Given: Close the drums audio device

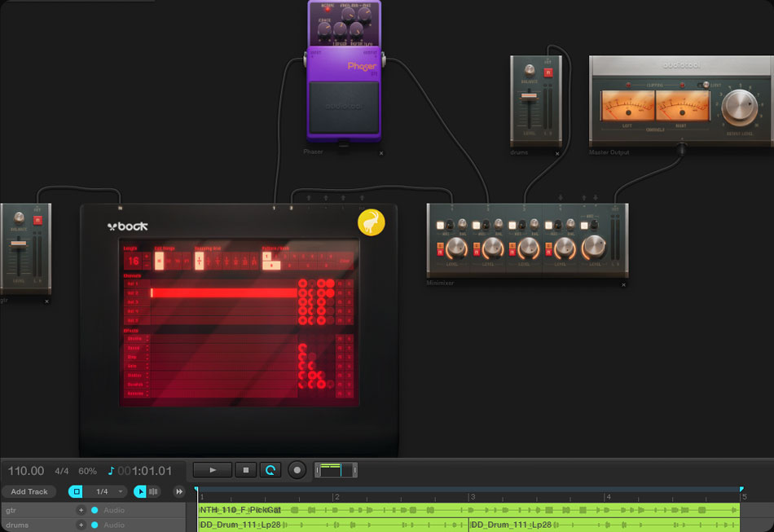Looking at the screenshot, I should coord(557,153).
